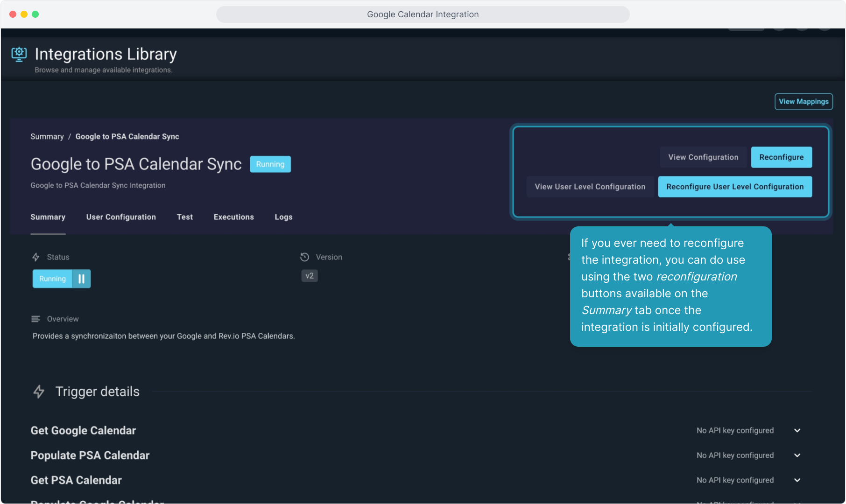Click the Reconfigure button

click(781, 157)
